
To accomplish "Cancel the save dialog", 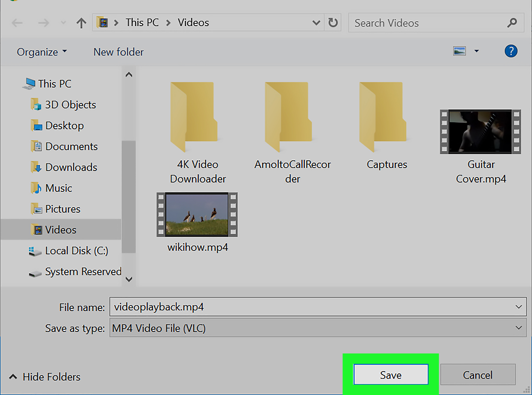I will [x=477, y=375].
